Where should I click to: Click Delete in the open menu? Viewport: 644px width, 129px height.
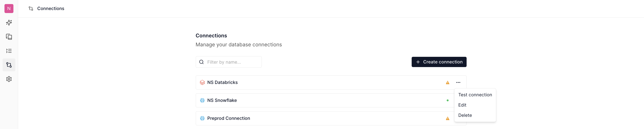[465, 115]
